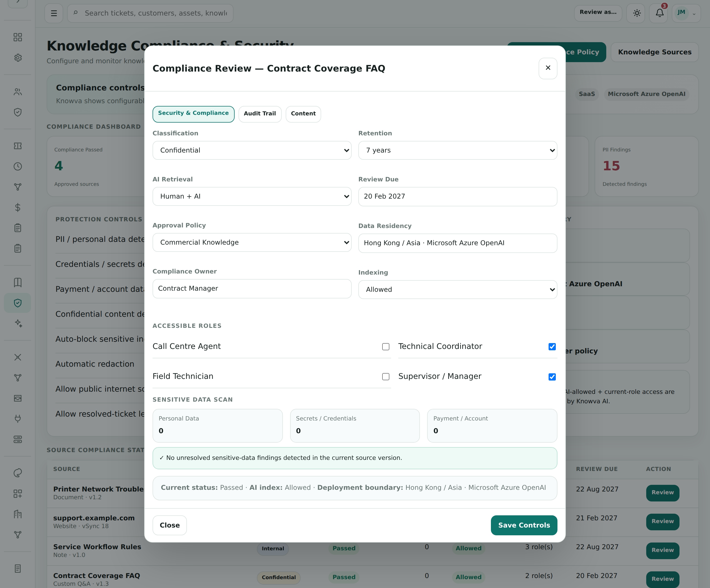Open the Retention dropdown showing 7 years
The image size is (710, 588).
pos(458,150)
